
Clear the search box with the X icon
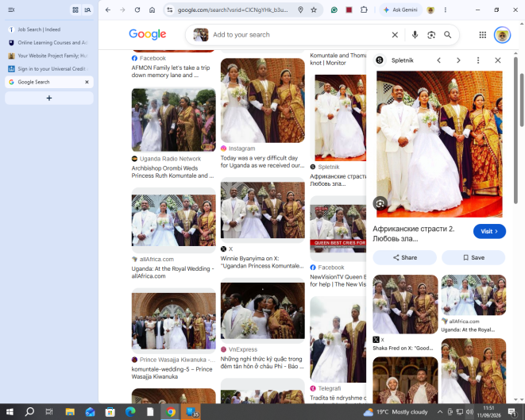tap(395, 35)
